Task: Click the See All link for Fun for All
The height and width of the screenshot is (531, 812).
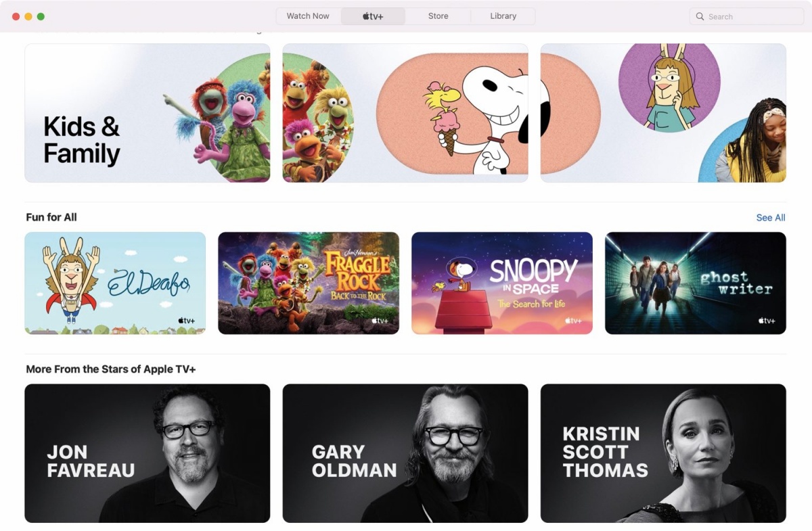Action: 771,218
